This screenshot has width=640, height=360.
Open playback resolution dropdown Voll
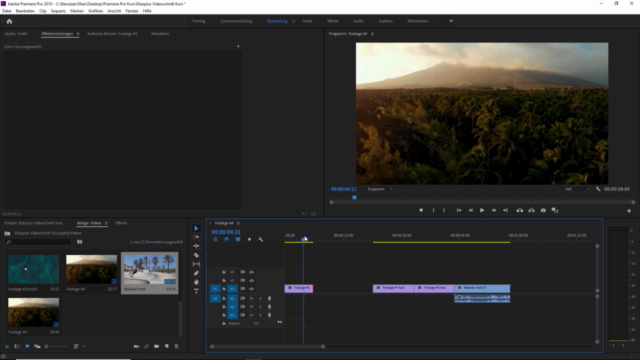pos(578,189)
